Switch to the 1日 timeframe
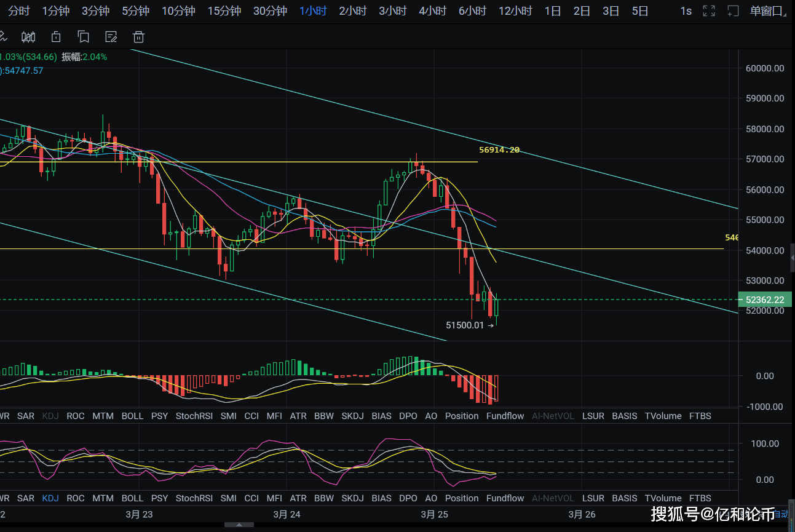Image resolution: width=795 pixels, height=532 pixels. coord(553,11)
